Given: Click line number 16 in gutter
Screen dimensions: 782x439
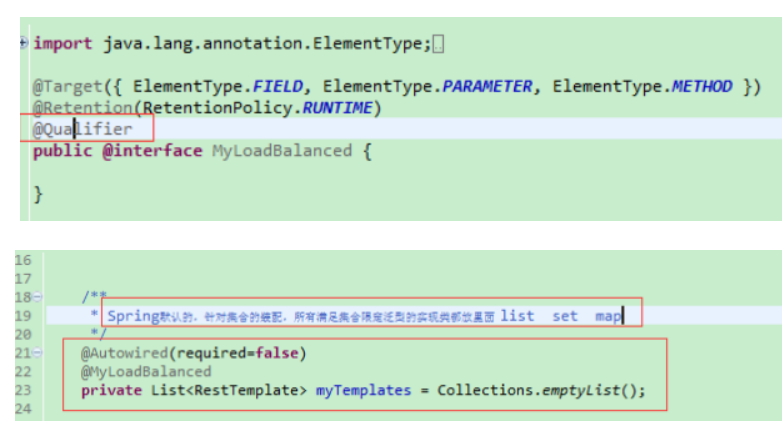Looking at the screenshot, I should pyautogui.click(x=23, y=261).
